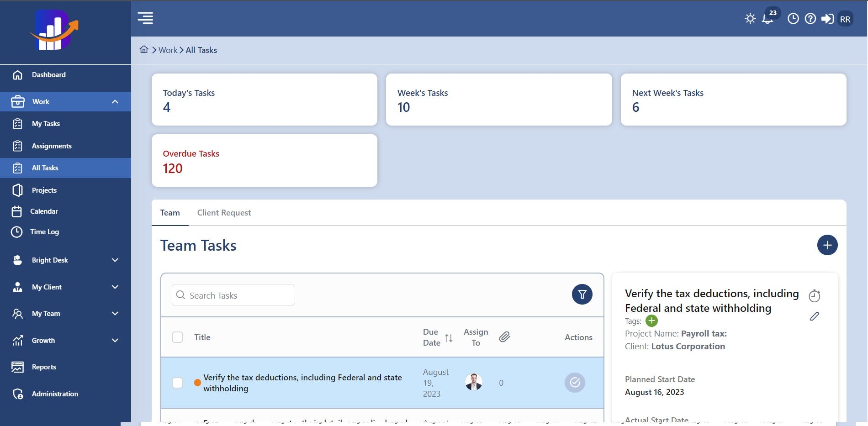Open the notifications bell icon
The height and width of the screenshot is (426, 868).
[x=767, y=18]
